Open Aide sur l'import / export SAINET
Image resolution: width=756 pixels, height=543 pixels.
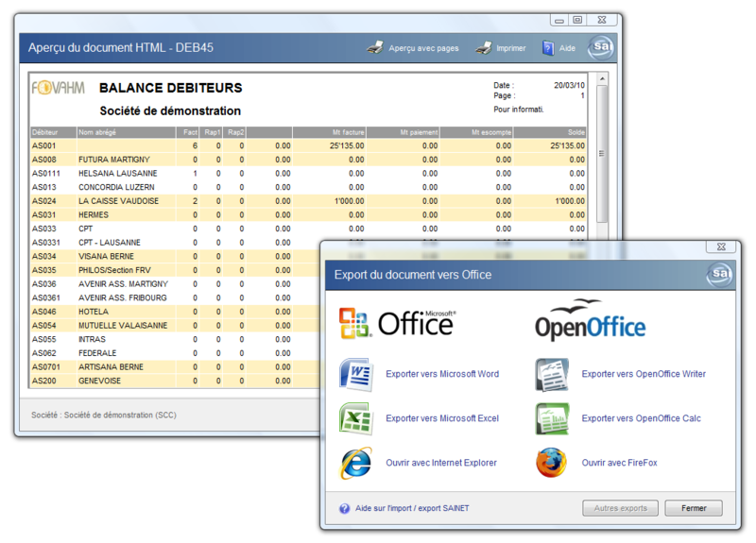point(412,508)
